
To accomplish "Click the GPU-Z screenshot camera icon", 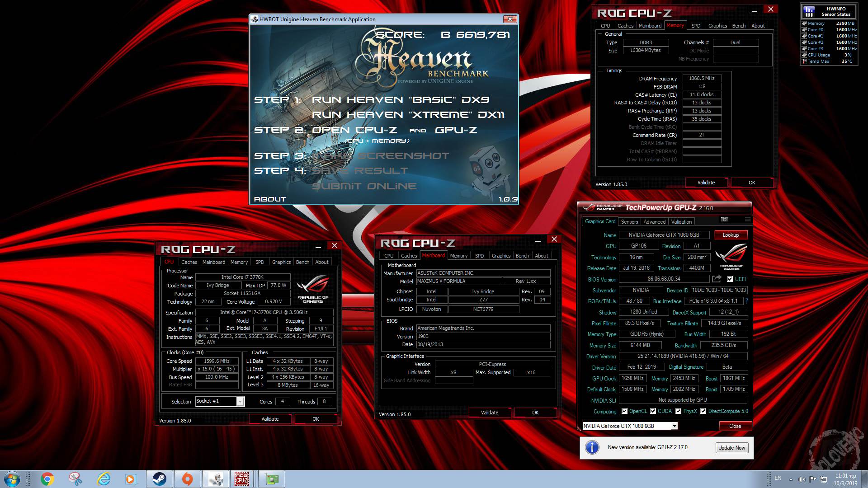I will 725,219.
